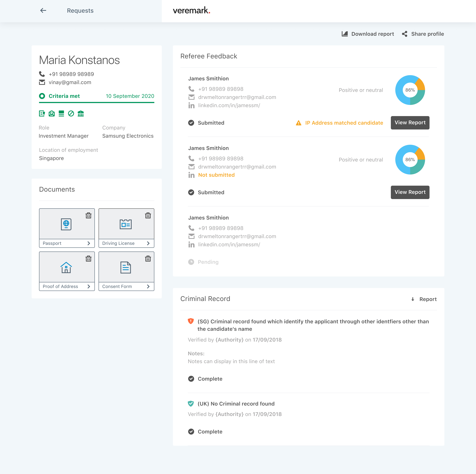Image resolution: width=476 pixels, height=474 pixels.
Task: Click the first 86% donut chart
Action: tap(410, 90)
